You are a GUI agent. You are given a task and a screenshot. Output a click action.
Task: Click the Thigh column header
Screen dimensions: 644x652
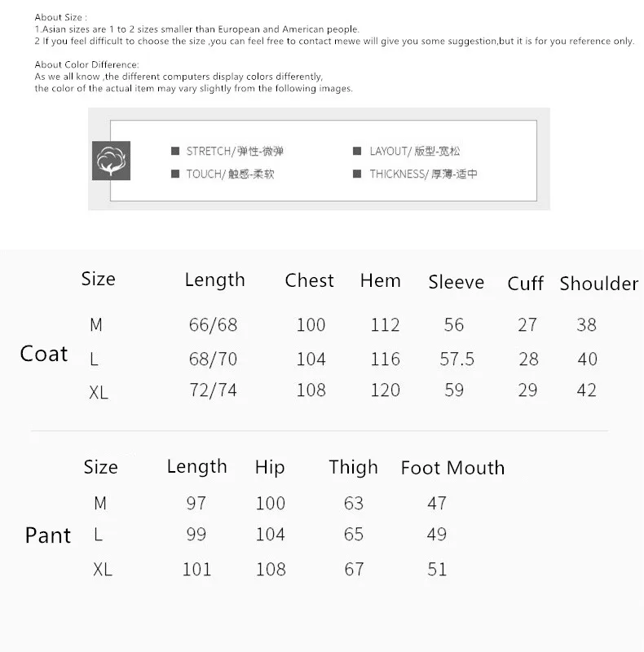point(353,467)
